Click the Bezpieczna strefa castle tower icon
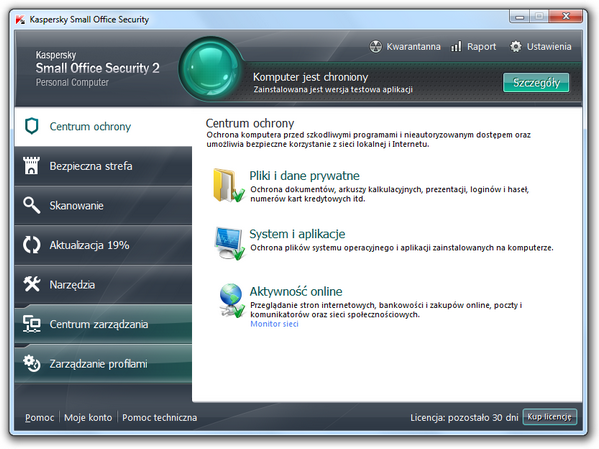The height and width of the screenshot is (449, 599). 31,165
